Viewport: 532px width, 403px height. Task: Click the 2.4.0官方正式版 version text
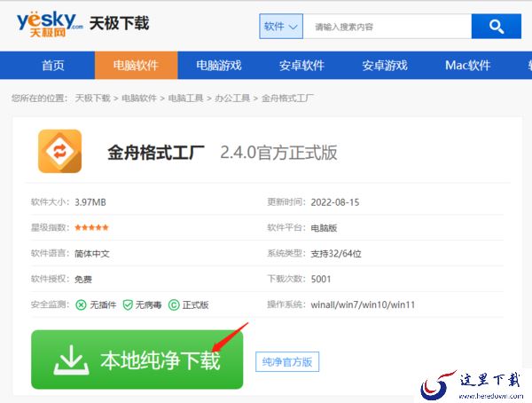[278, 152]
